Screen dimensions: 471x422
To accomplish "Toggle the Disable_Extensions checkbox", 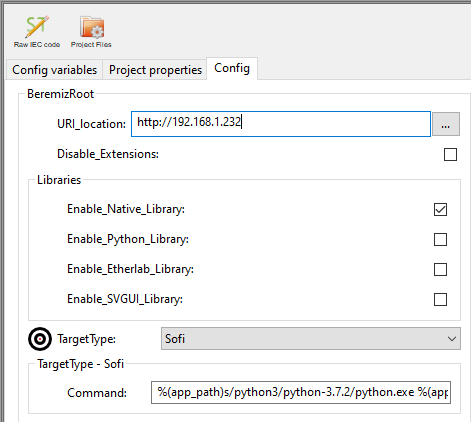I will (x=450, y=154).
